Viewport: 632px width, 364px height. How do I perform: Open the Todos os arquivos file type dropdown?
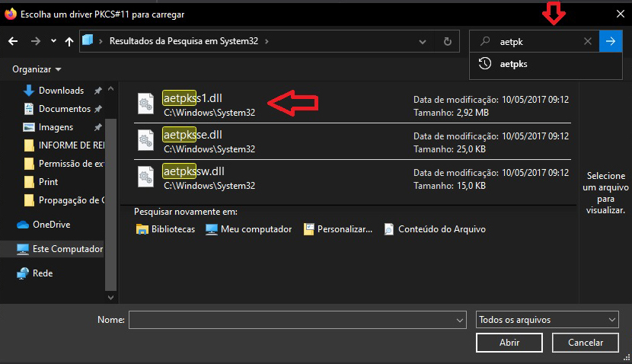(547, 320)
